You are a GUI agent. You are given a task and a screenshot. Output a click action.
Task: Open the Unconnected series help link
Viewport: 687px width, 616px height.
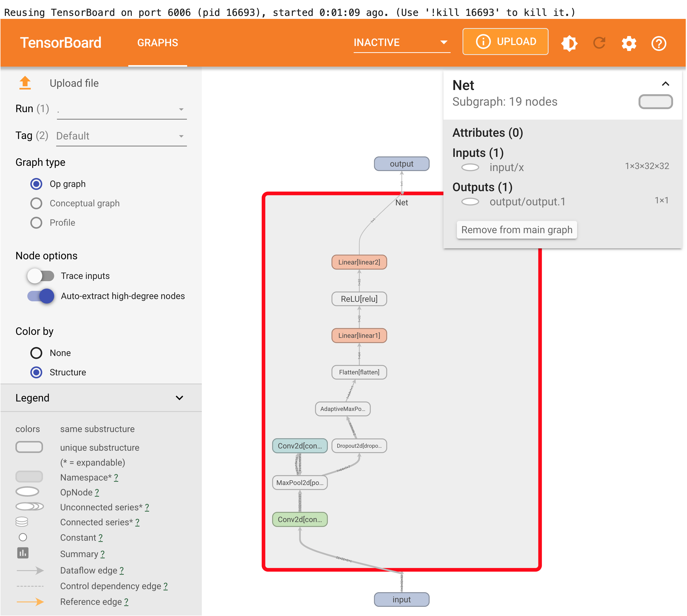pos(147,507)
